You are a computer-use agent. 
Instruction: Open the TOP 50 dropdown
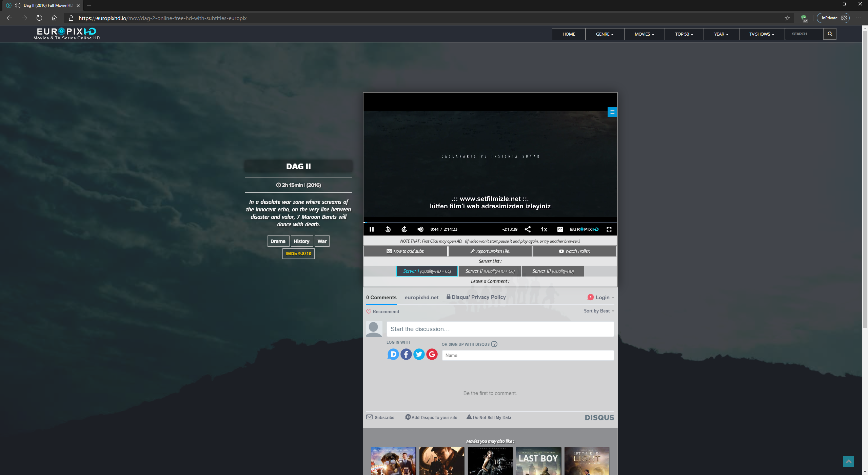[684, 34]
